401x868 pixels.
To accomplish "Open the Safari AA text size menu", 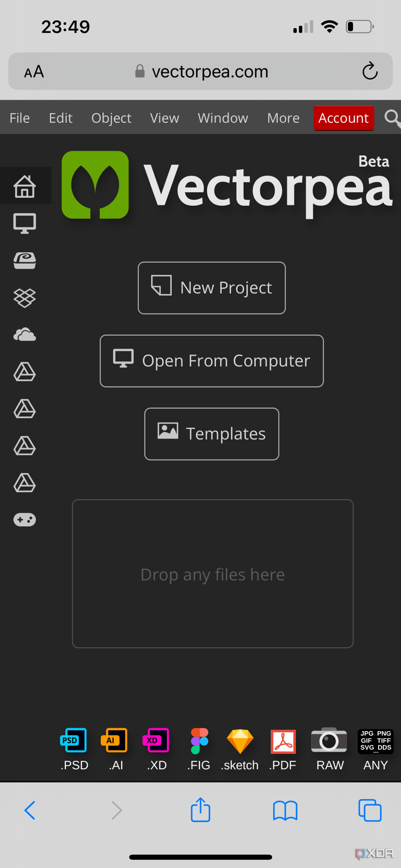I will (x=34, y=72).
